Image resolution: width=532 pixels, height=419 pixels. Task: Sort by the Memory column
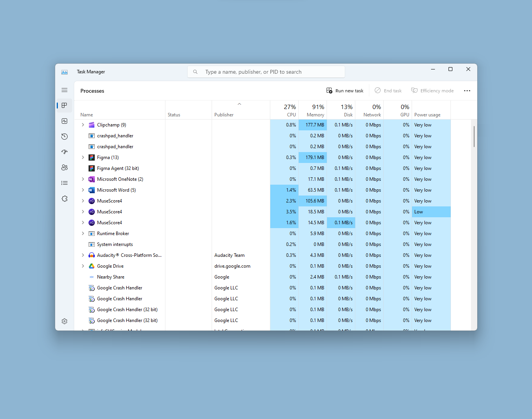[313, 110]
